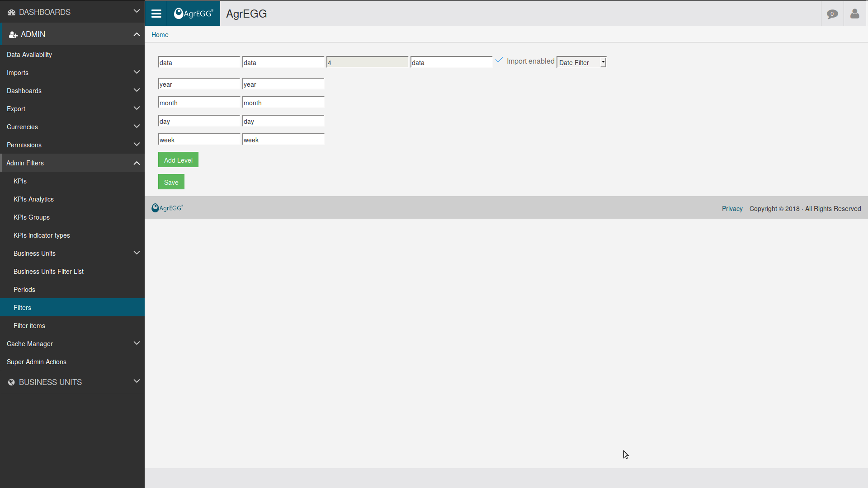Expand the DASHBOARDS section chevron
Screen dimensions: 868x488
(x=137, y=11)
